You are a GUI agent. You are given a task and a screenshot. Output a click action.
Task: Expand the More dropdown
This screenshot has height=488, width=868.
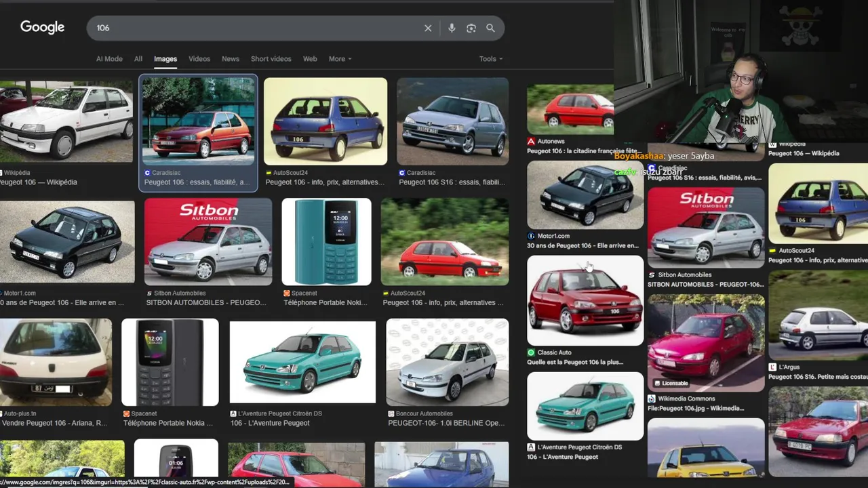pos(340,59)
